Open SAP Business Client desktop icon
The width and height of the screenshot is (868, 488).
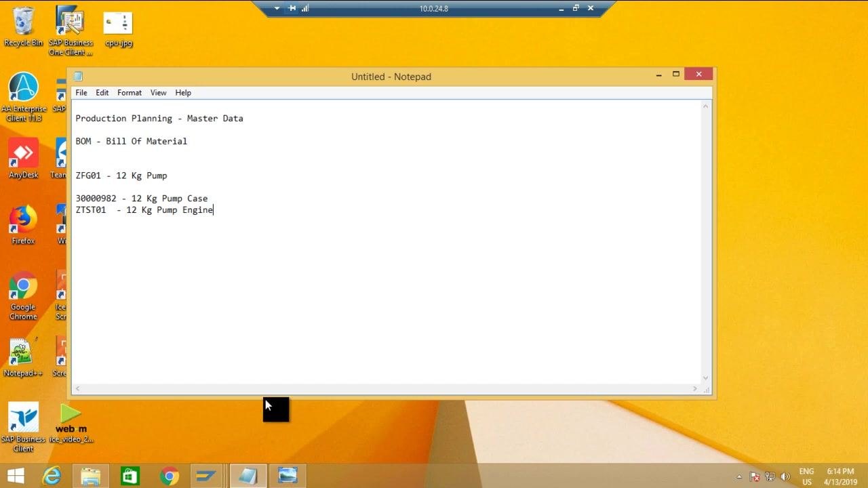[x=23, y=428]
